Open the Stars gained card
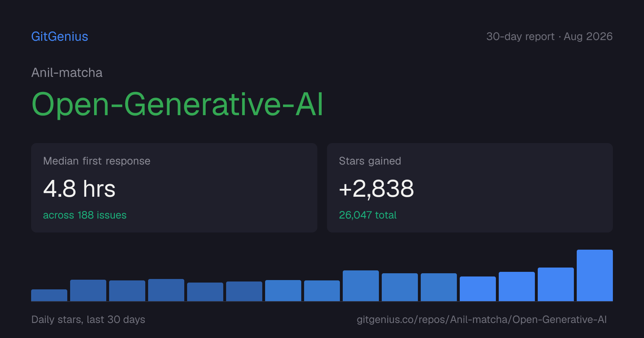Image resolution: width=644 pixels, height=338 pixels. click(x=470, y=188)
